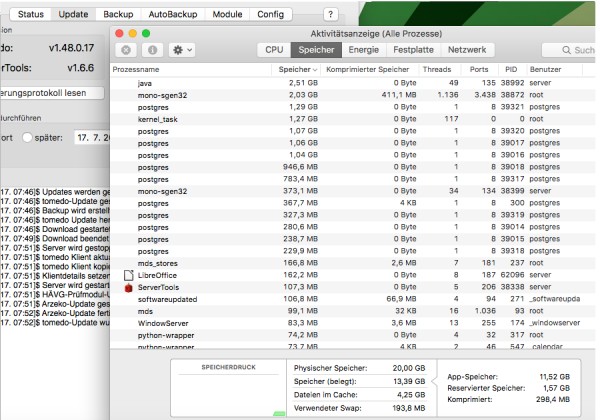Click the Suchen search field

[570, 50]
